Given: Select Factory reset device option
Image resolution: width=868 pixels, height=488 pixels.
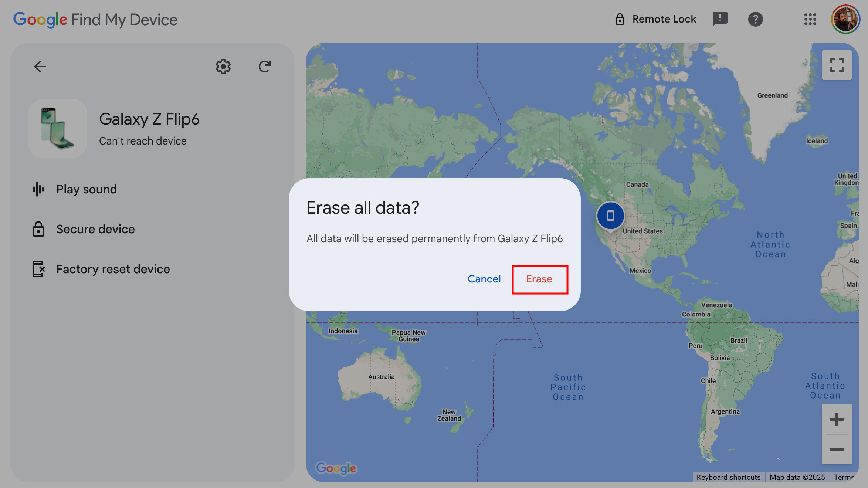Looking at the screenshot, I should [x=113, y=269].
